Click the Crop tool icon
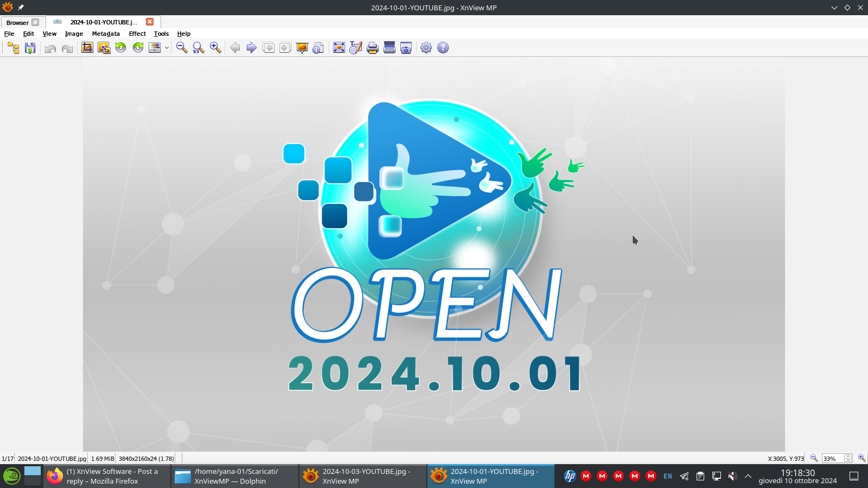The image size is (868, 488). point(87,48)
